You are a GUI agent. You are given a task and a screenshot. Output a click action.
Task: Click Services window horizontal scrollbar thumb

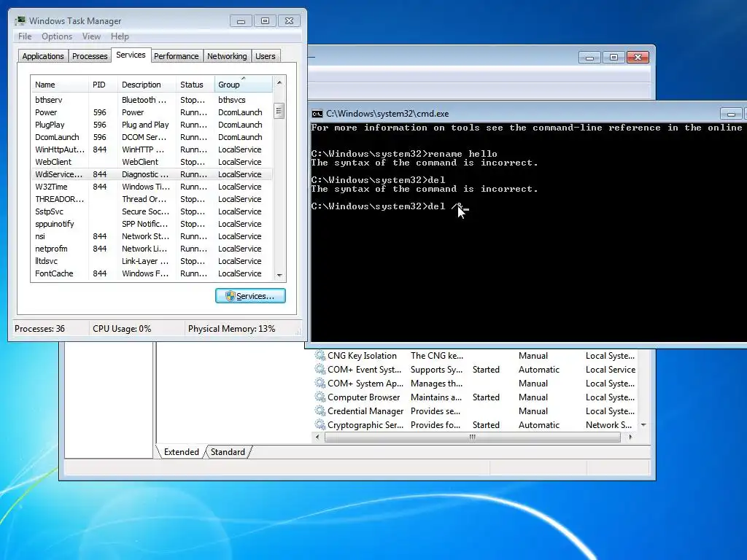472,437
